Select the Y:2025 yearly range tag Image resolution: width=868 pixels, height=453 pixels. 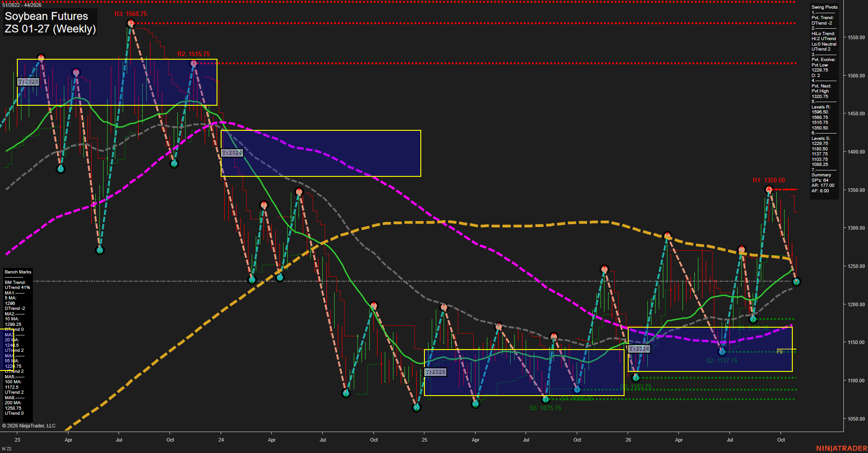point(435,372)
